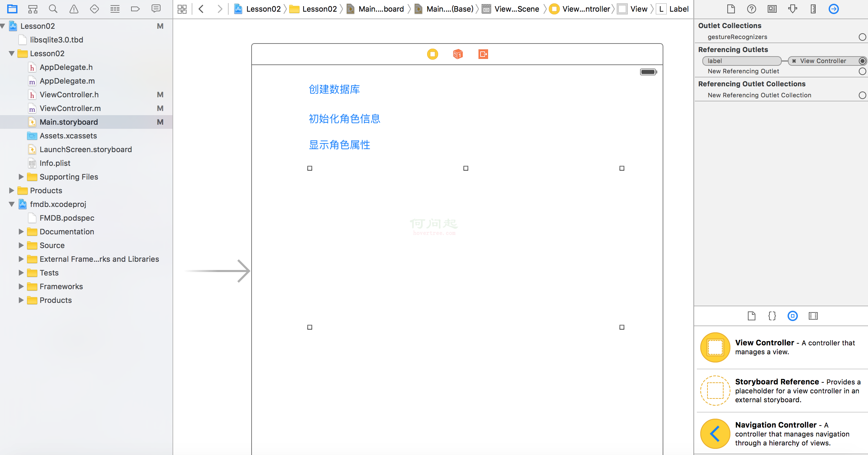Open the Breakpoint navigator icon

[135, 9]
